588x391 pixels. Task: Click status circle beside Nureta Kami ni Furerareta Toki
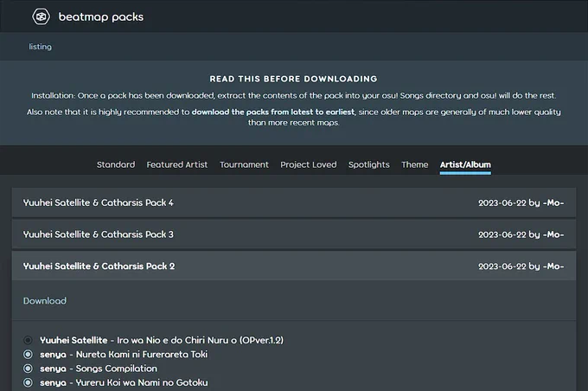click(28, 354)
